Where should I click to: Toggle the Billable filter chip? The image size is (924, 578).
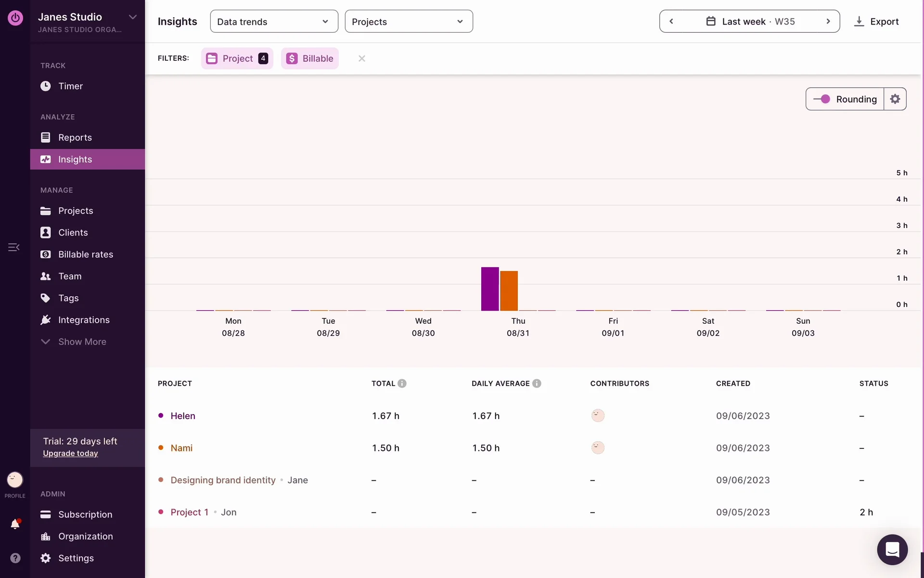tap(310, 58)
